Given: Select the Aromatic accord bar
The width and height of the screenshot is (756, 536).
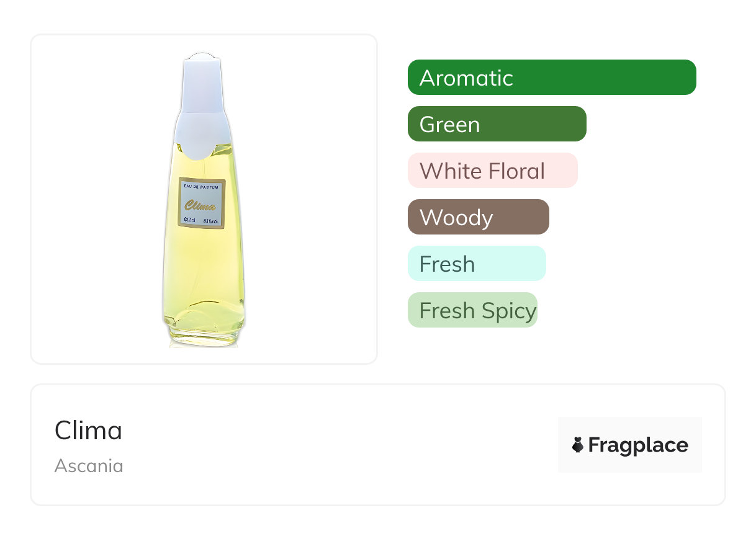Looking at the screenshot, I should [x=551, y=78].
